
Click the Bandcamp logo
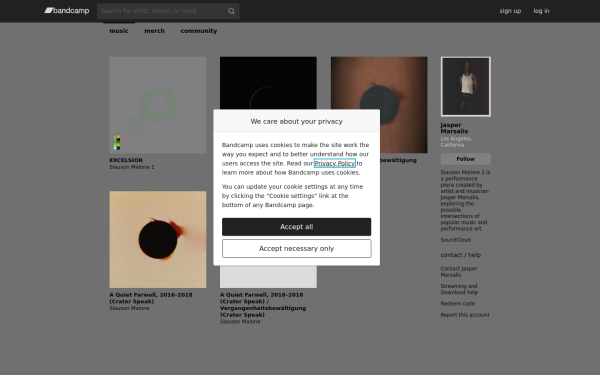67,11
